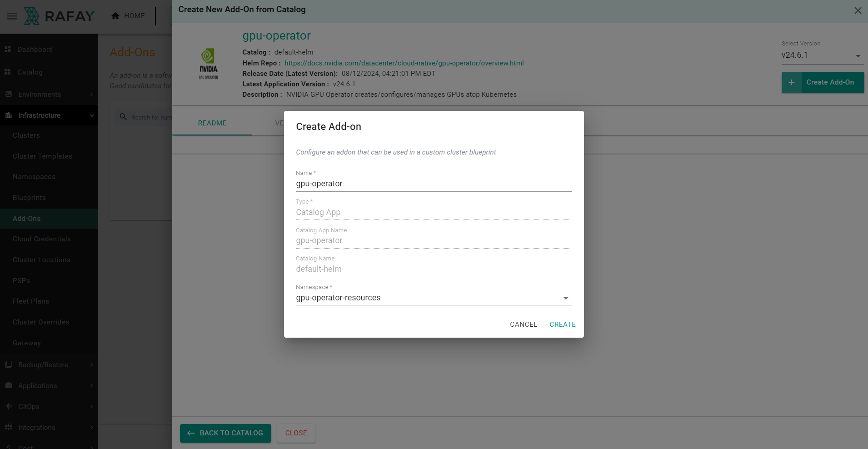Open the NVIDIA Helm Repo link
This screenshot has height=449, width=868.
[404, 63]
